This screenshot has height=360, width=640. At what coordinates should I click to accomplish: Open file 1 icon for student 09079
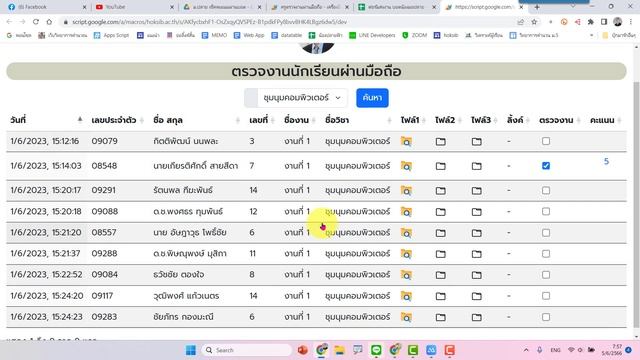(406, 142)
